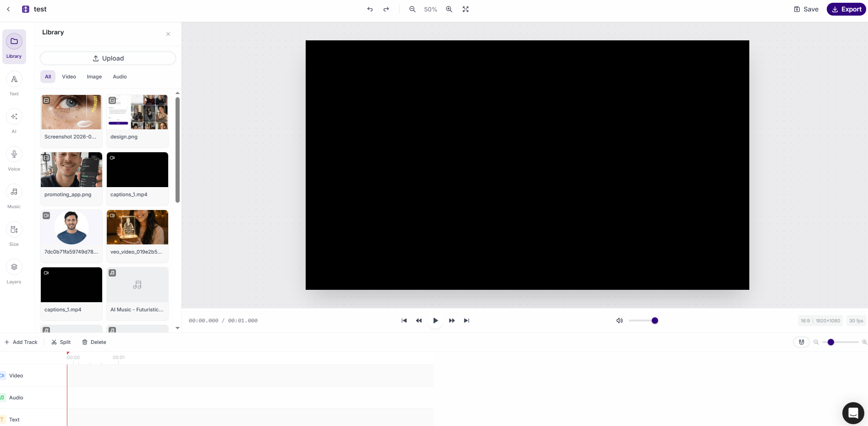868x426 pixels.
Task: Zoom in the timeline
Action: [865, 342]
